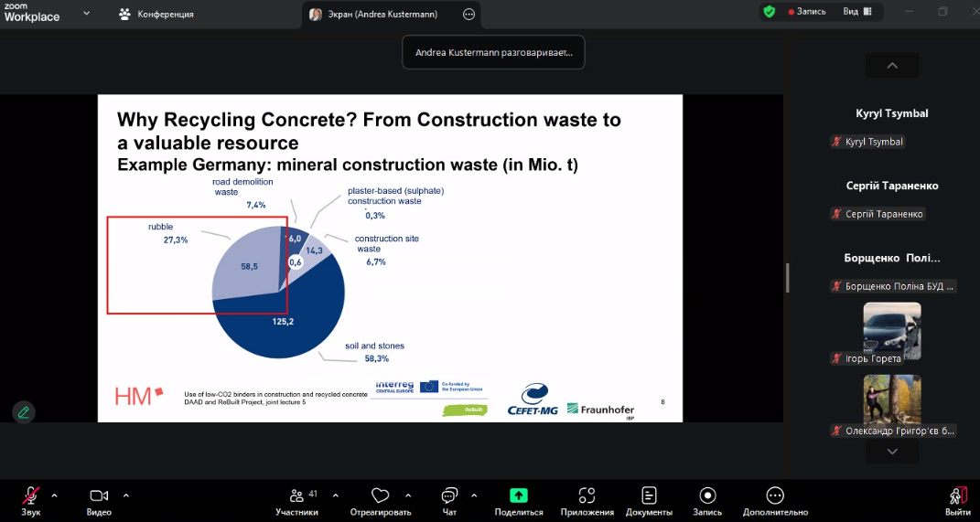The height and width of the screenshot is (522, 980).
Task: Open Apps from the bottom toolbar
Action: click(x=587, y=495)
